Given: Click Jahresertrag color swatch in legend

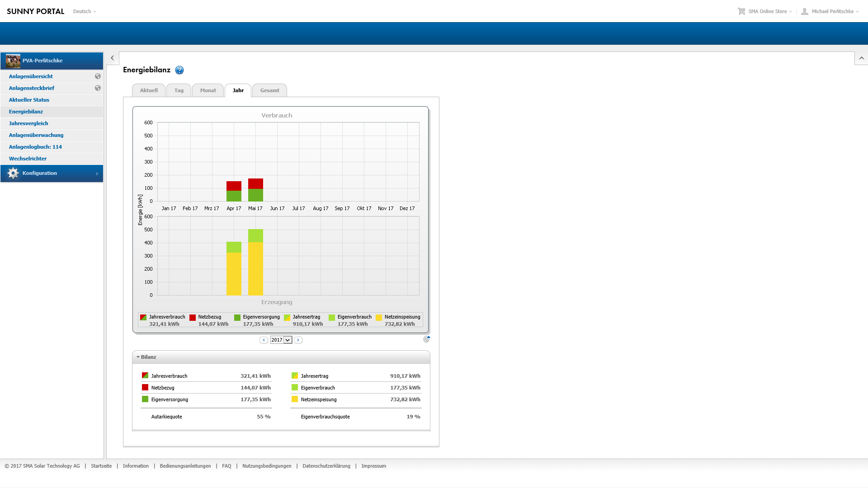Looking at the screenshot, I should click(287, 318).
